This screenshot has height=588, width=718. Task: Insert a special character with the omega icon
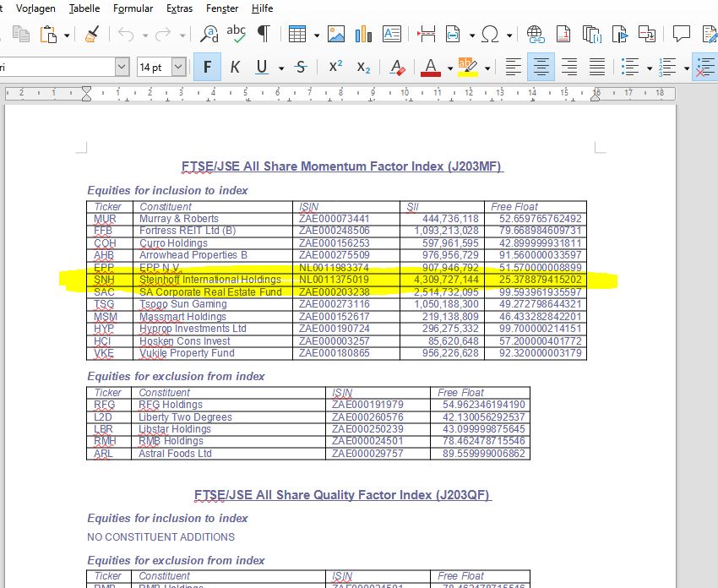tap(489, 35)
